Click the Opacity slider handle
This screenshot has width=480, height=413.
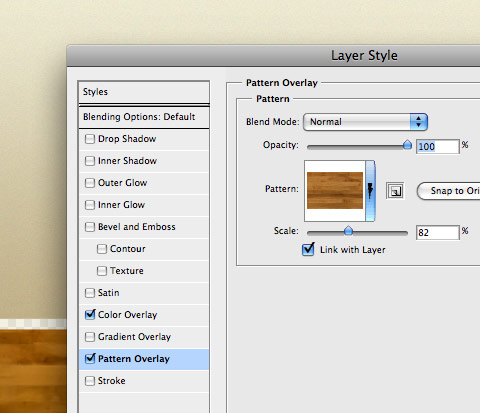(x=407, y=145)
